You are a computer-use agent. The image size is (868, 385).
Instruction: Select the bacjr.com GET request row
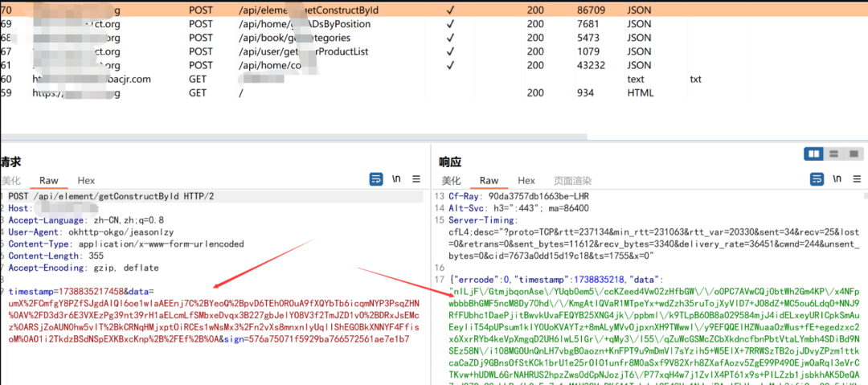pos(434,80)
